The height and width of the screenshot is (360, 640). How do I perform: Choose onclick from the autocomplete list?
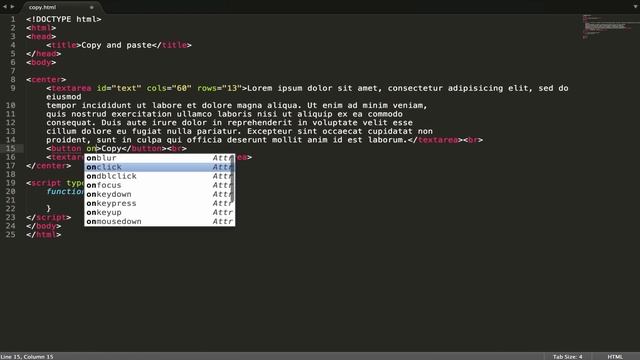(x=160, y=167)
